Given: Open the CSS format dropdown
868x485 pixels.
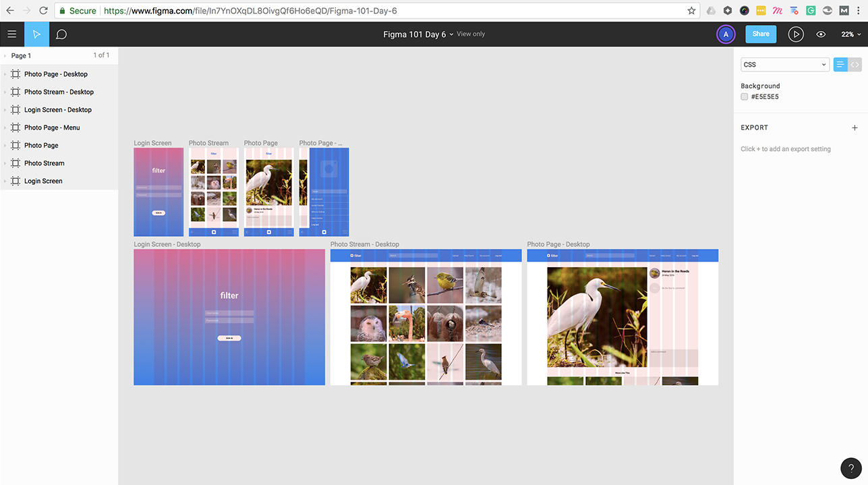Looking at the screenshot, I should pos(784,65).
